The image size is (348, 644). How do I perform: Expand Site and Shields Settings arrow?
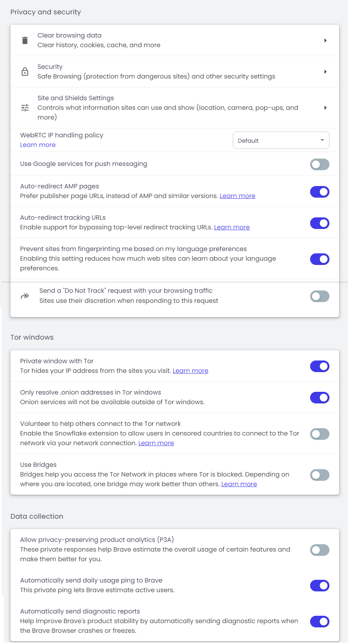pos(326,108)
